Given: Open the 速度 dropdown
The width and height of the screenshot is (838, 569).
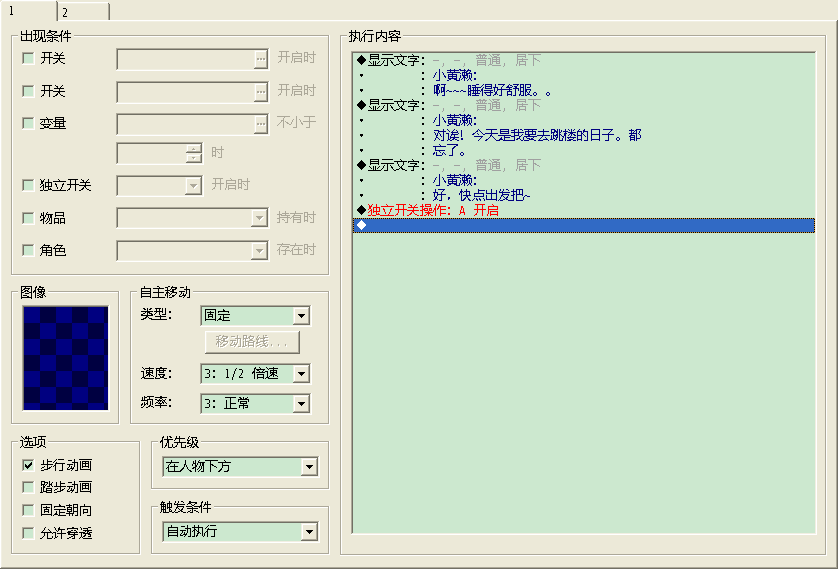Looking at the screenshot, I should tap(301, 373).
